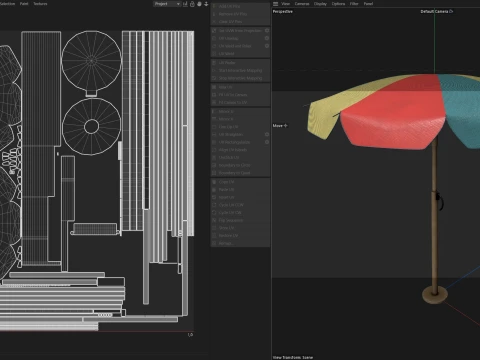Open the viewport Options menu
480x360 pixels.
coord(338,4)
